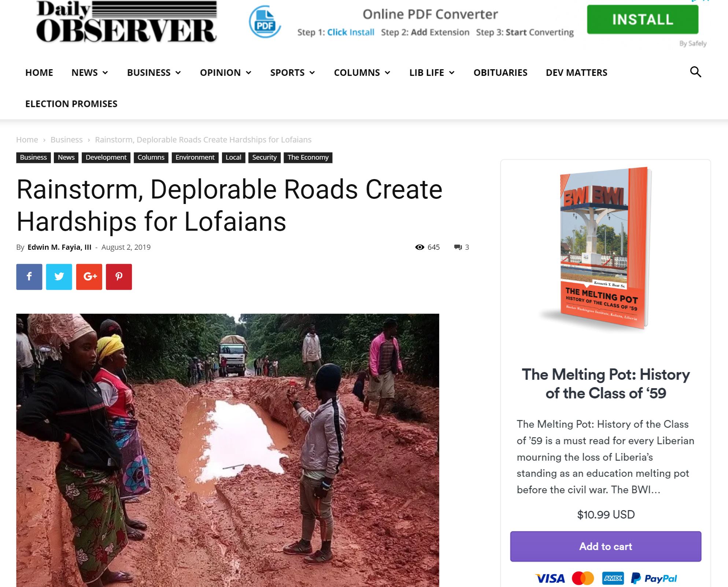This screenshot has width=728, height=587.
Task: Click the Add to cart button
Action: click(x=606, y=546)
